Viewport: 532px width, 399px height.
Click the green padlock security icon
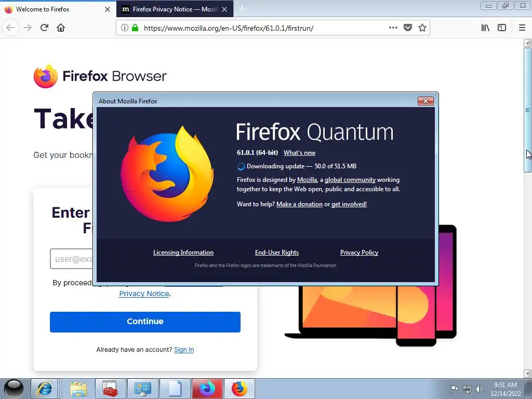[135, 28]
